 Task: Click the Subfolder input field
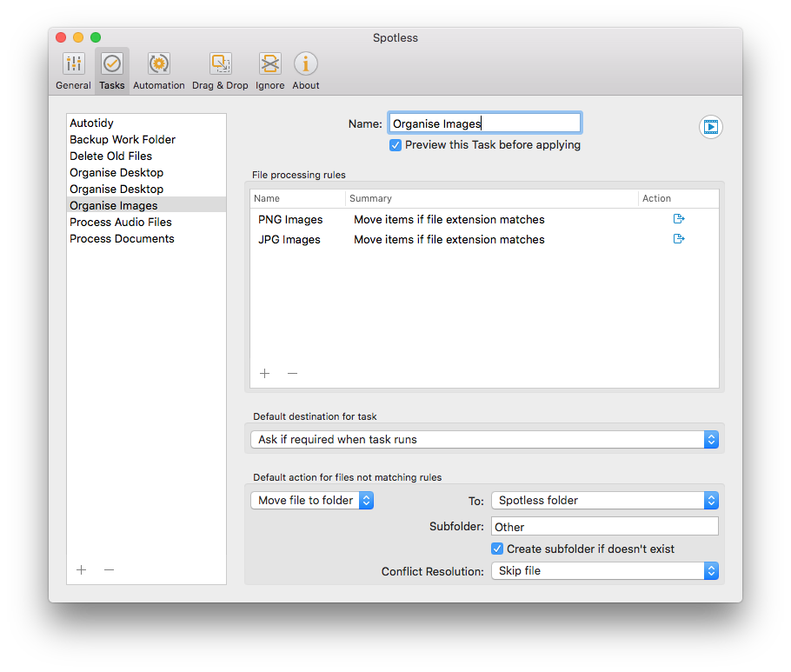pyautogui.click(x=605, y=527)
